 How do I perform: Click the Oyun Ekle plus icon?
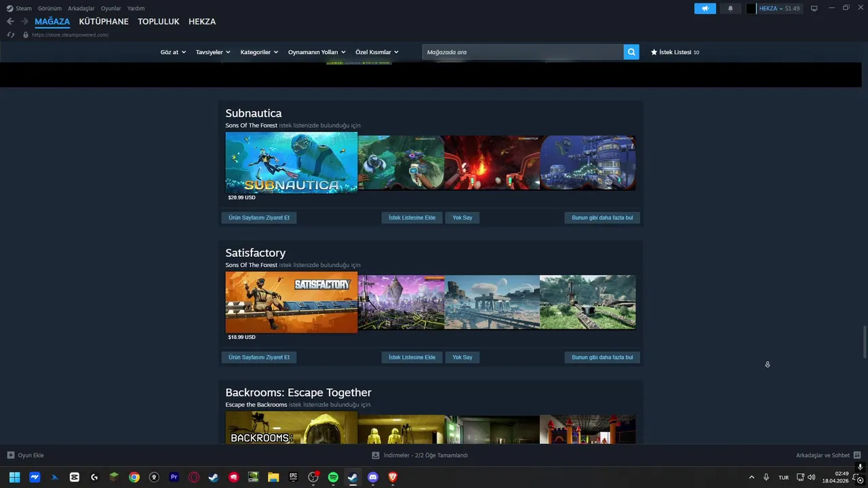[x=10, y=455]
